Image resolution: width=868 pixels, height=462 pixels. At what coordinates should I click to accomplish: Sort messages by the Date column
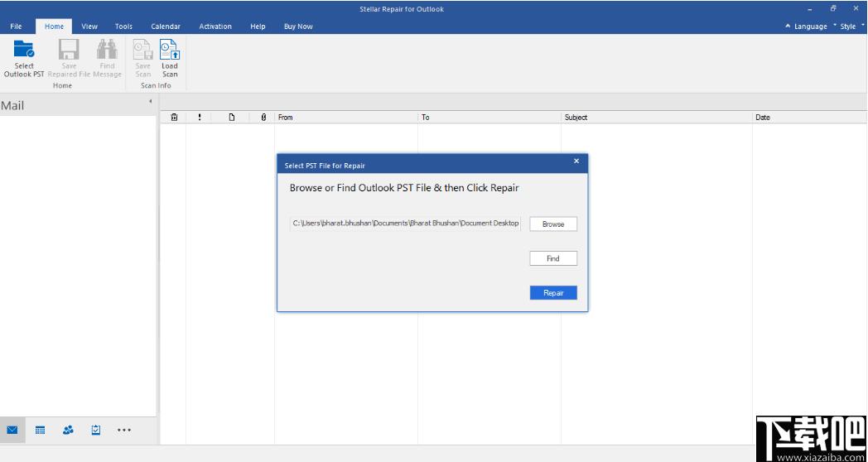coord(810,118)
